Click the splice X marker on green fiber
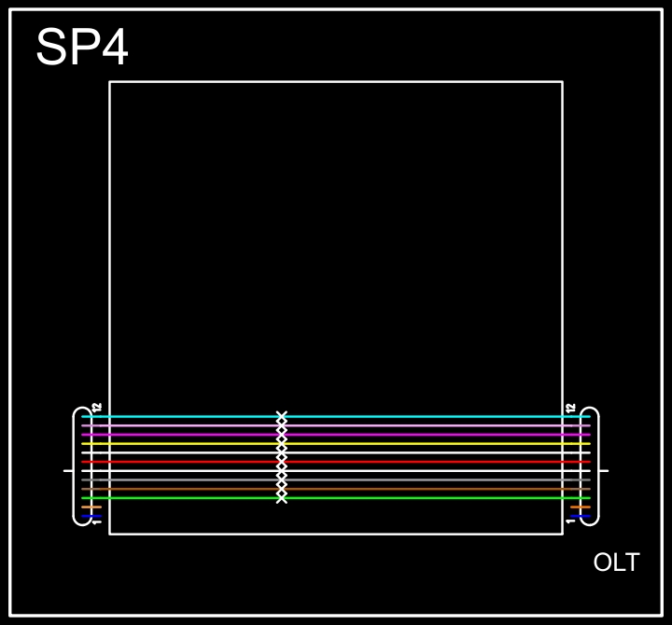This screenshot has height=625, width=672. point(282,498)
